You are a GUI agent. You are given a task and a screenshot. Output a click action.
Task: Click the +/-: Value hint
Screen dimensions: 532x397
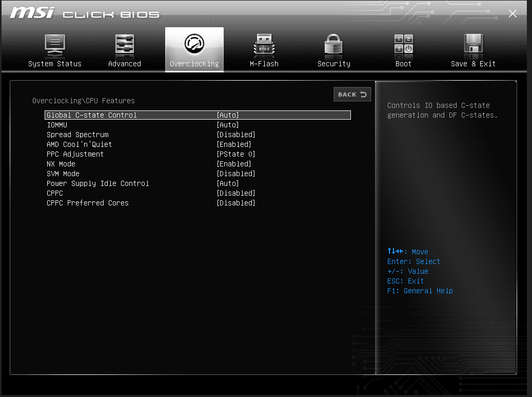pos(408,271)
